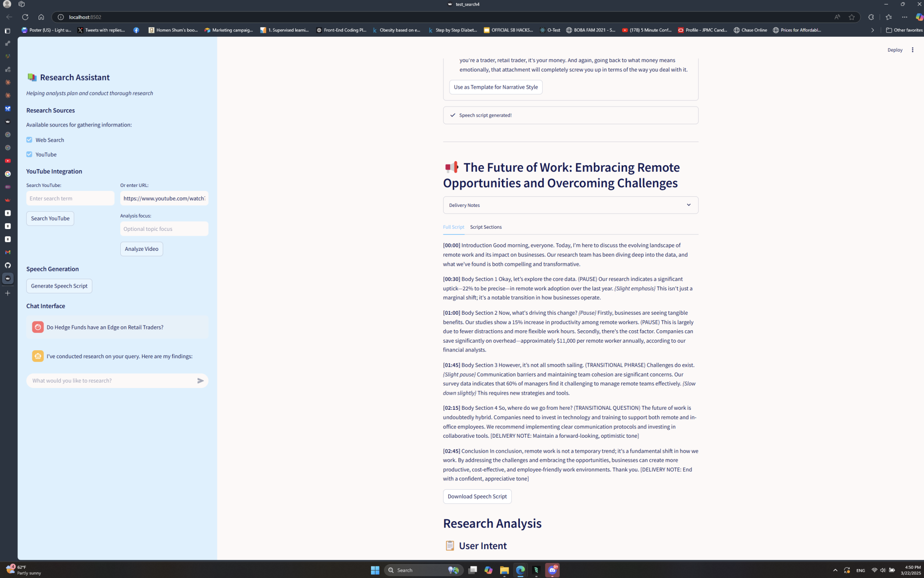This screenshot has width=924, height=578.
Task: Click the Download Speech Script button
Action: coord(477,496)
